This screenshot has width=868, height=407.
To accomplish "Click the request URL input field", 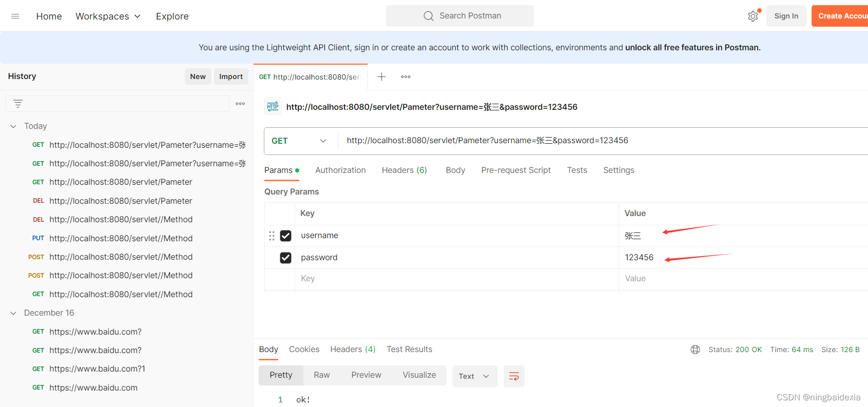I will (603, 141).
